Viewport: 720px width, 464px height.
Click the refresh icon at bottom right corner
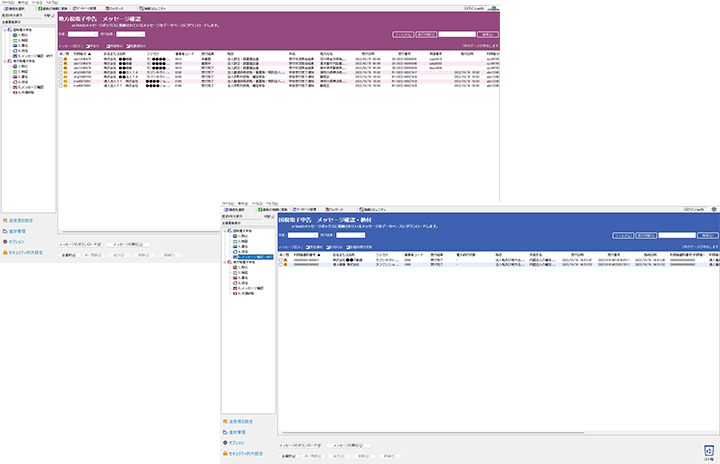click(708, 451)
